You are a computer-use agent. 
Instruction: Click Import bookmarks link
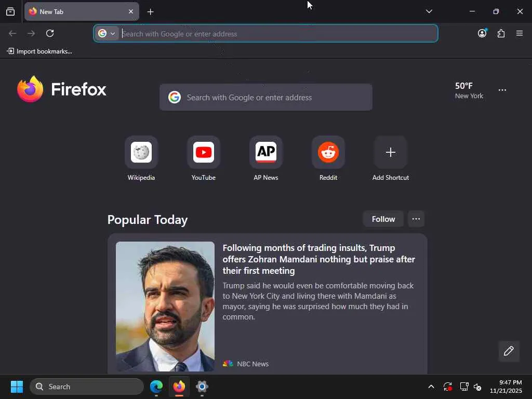pyautogui.click(x=39, y=51)
